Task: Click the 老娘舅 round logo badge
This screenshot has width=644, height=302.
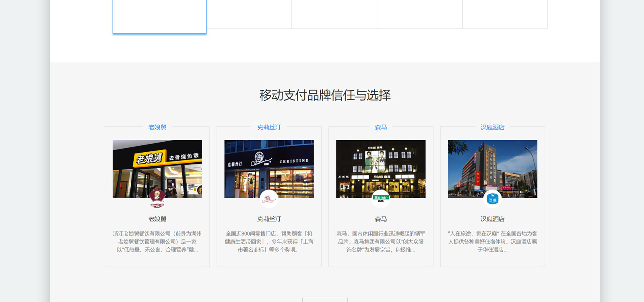Action: pos(157,199)
